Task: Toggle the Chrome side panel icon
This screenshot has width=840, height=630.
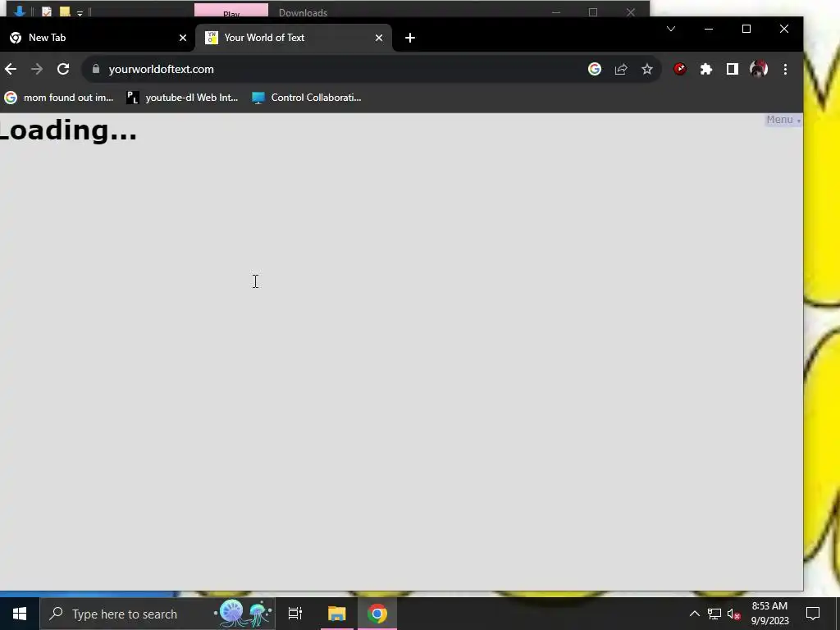Action: click(x=733, y=69)
